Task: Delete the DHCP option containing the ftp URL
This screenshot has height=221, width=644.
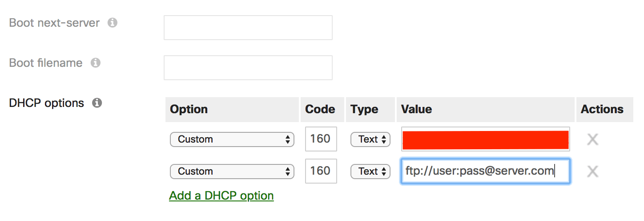Action: (x=592, y=172)
